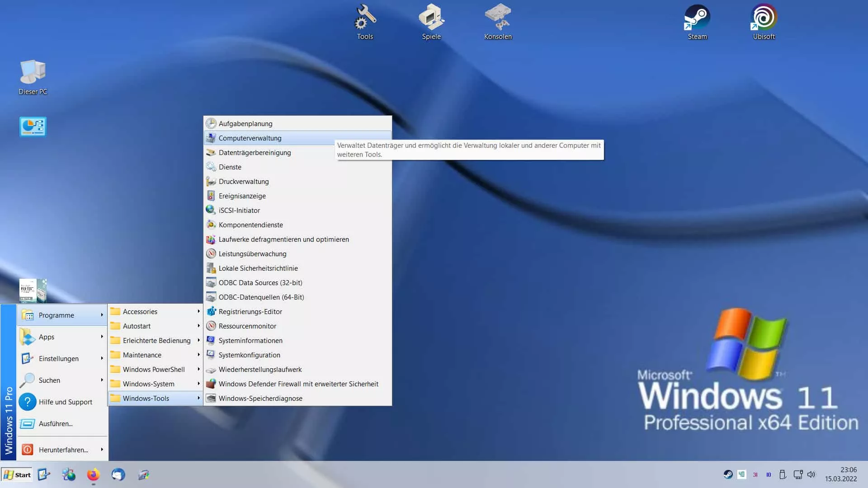
Task: Open Firefox from the taskbar
Action: (93, 474)
